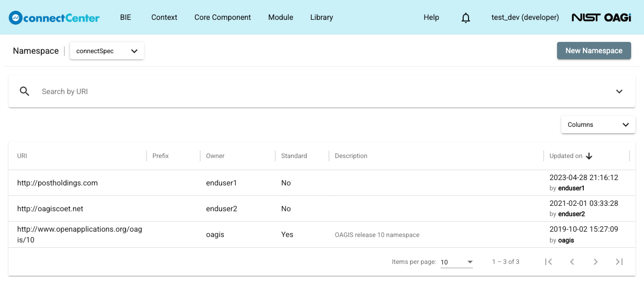The image size is (644, 301).
Task: Go to the last page
Action: (x=619, y=262)
